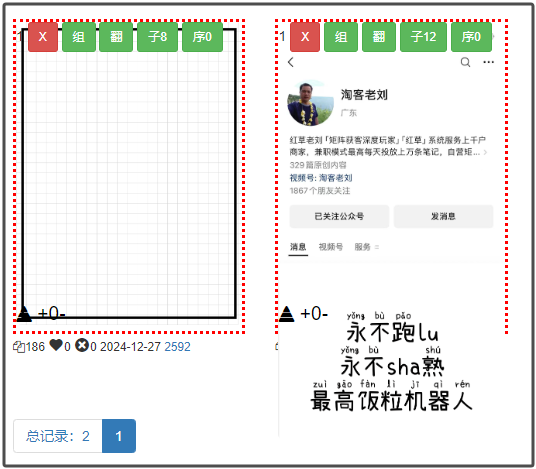The height and width of the screenshot is (469, 536).
Task: Open the three-dots more menu in the profile
Action: (488, 62)
